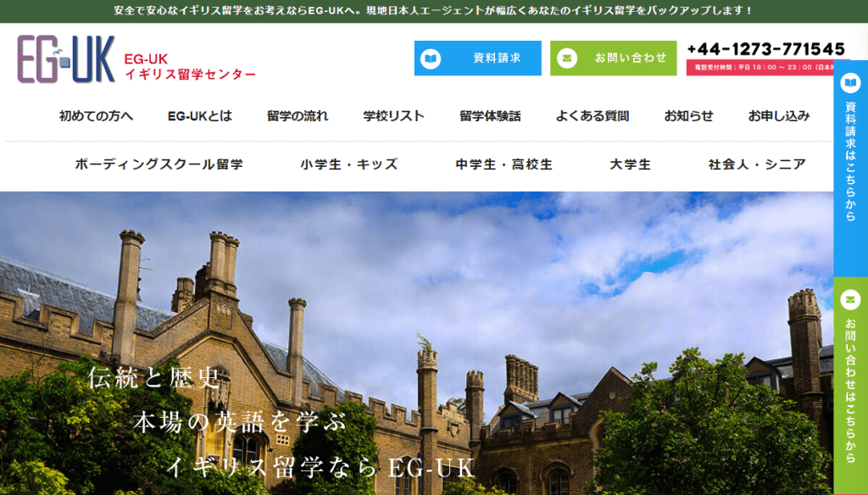Open the お申し込み menu item

point(779,116)
